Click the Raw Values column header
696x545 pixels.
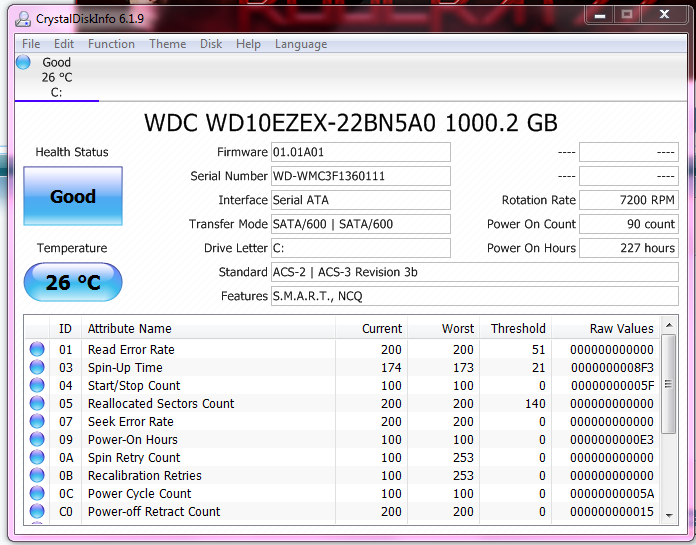pyautogui.click(x=605, y=328)
